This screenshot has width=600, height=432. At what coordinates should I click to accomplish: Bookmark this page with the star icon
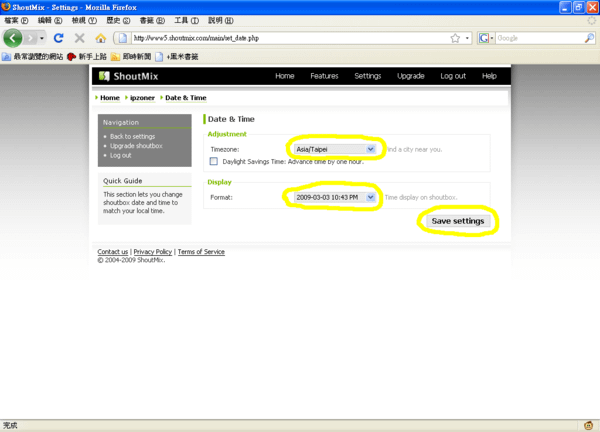point(455,38)
